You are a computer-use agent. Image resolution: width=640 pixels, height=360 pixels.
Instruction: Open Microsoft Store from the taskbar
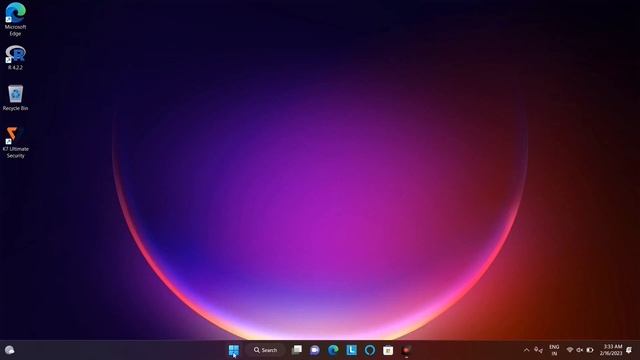point(388,350)
